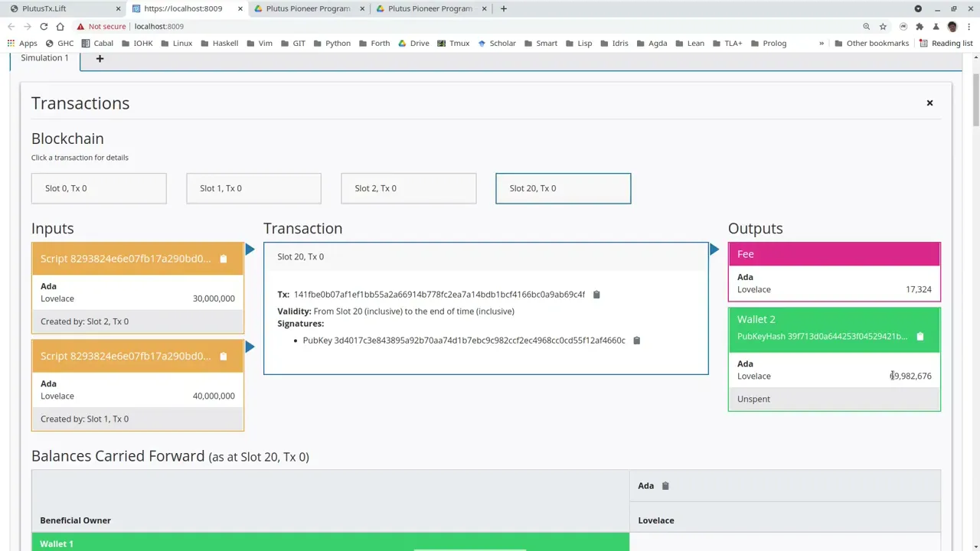This screenshot has height=551, width=980.
Task: Select the Slot 0, Tx 0 transaction
Action: tap(99, 188)
